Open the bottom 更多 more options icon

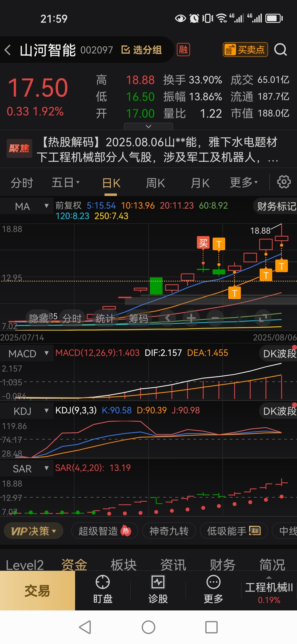click(x=213, y=590)
